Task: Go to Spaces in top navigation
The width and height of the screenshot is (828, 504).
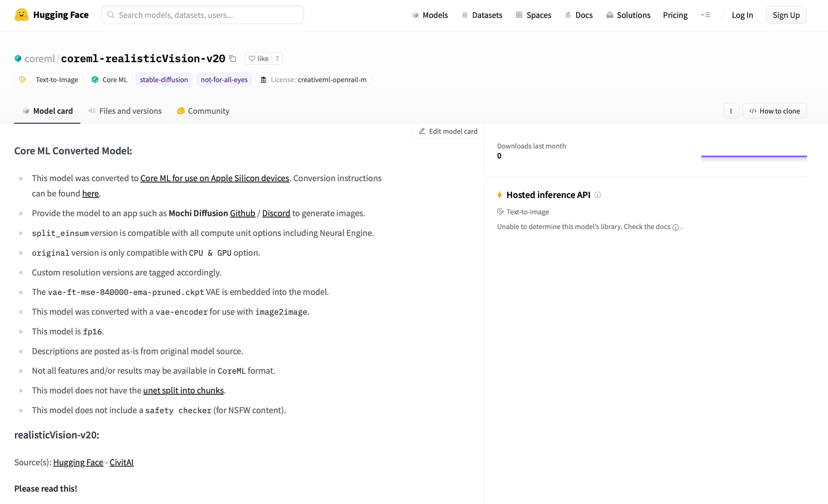Action: click(x=534, y=15)
